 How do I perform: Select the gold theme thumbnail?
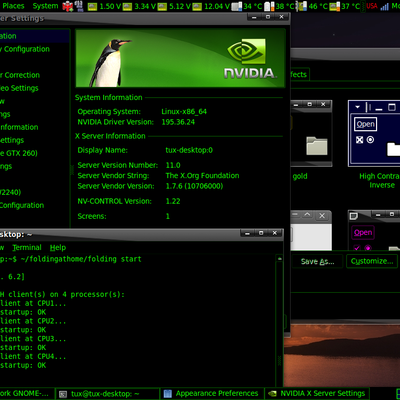[x=311, y=133]
